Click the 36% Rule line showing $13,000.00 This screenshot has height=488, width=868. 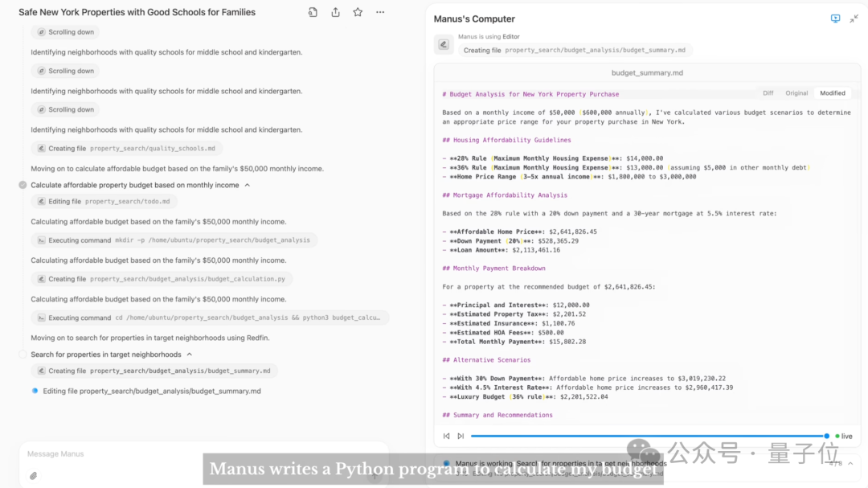[626, 167]
